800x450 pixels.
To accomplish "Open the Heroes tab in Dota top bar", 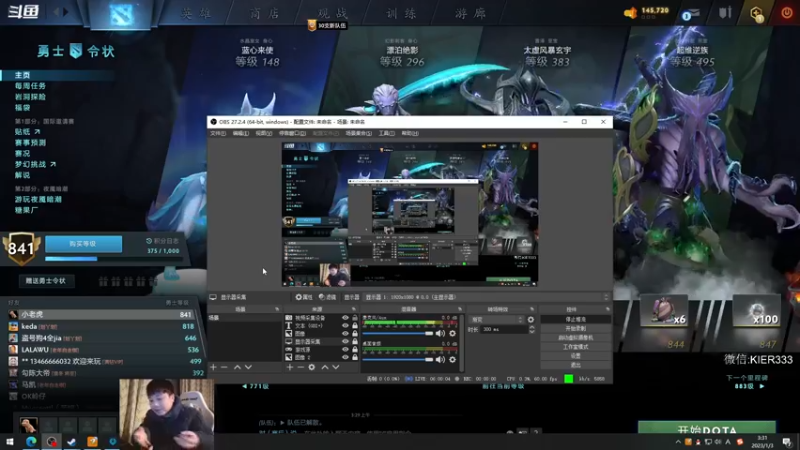I will 196,13.
